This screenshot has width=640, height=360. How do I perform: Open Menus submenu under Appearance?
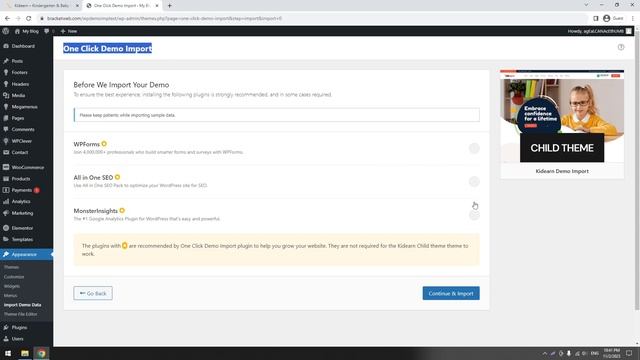(11, 296)
